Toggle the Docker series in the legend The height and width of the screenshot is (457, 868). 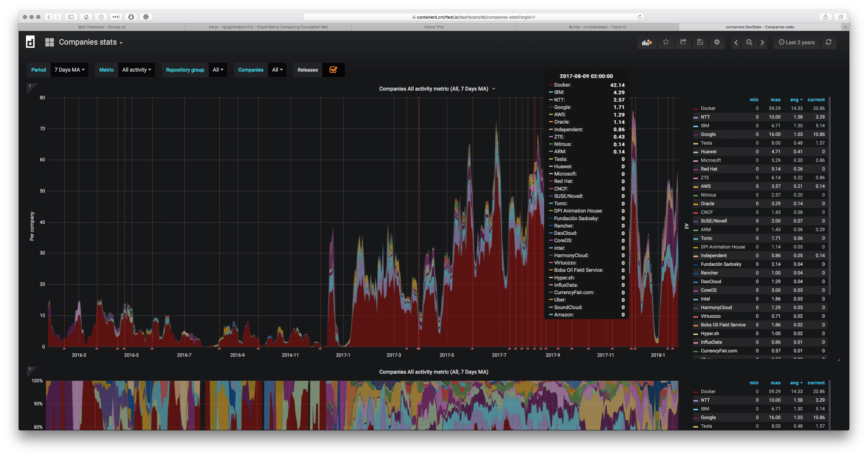click(x=708, y=108)
